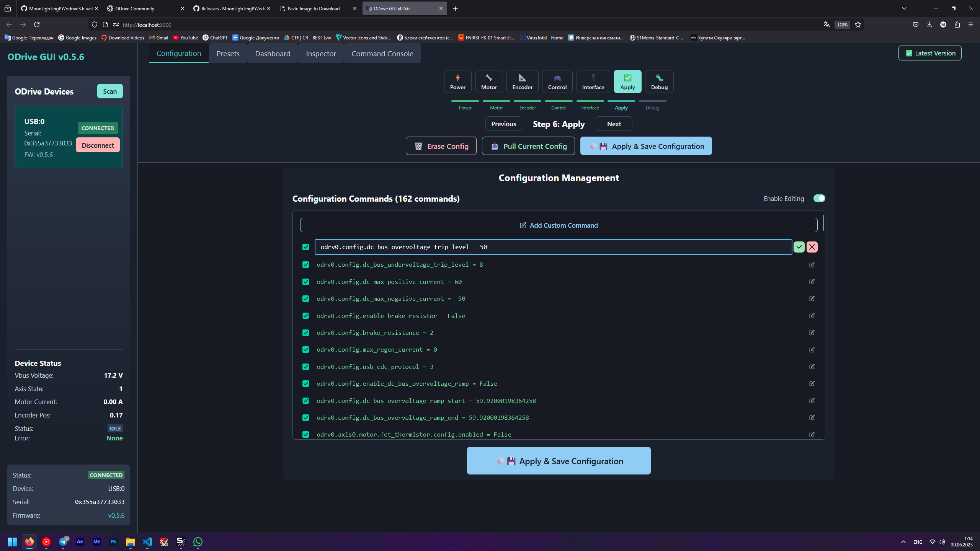The image size is (980, 551).
Task: Switch to the Command Console tab
Action: pyautogui.click(x=382, y=54)
